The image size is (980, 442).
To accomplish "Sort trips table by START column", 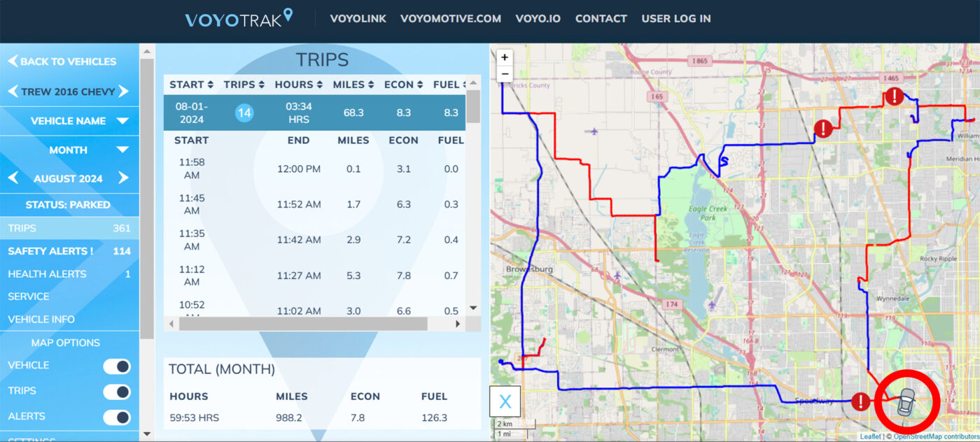I will point(191,85).
